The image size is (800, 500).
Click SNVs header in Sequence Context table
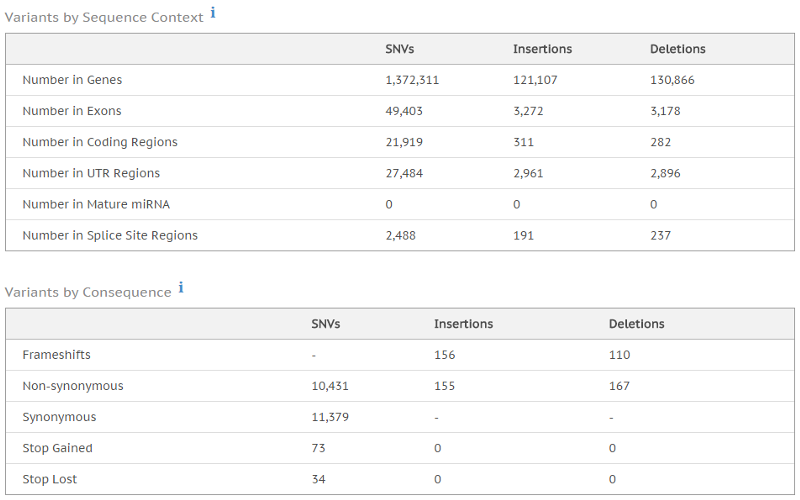400,49
